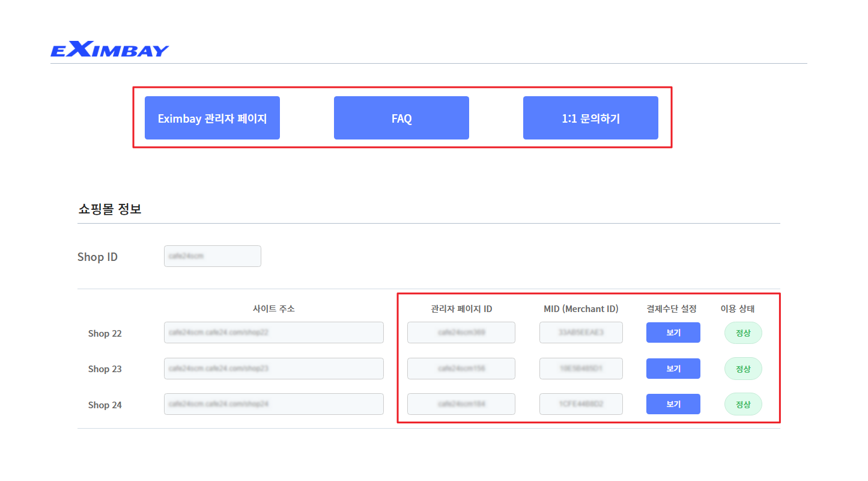
Task: Click the 사이트 주소 column header
Action: point(274,308)
